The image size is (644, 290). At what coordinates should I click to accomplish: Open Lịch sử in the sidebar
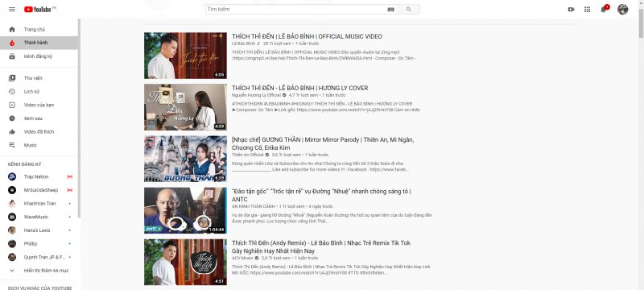[x=39, y=92]
